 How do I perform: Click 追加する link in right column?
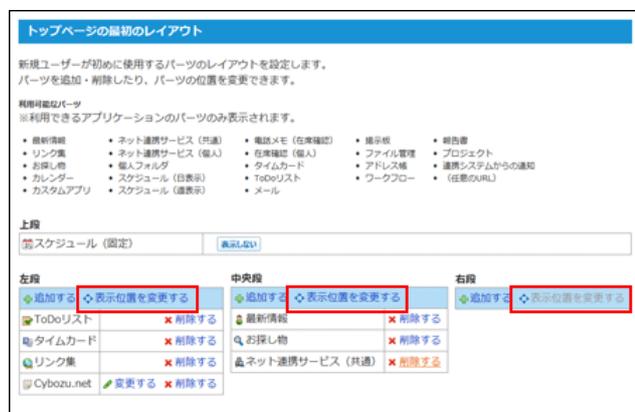(x=490, y=298)
